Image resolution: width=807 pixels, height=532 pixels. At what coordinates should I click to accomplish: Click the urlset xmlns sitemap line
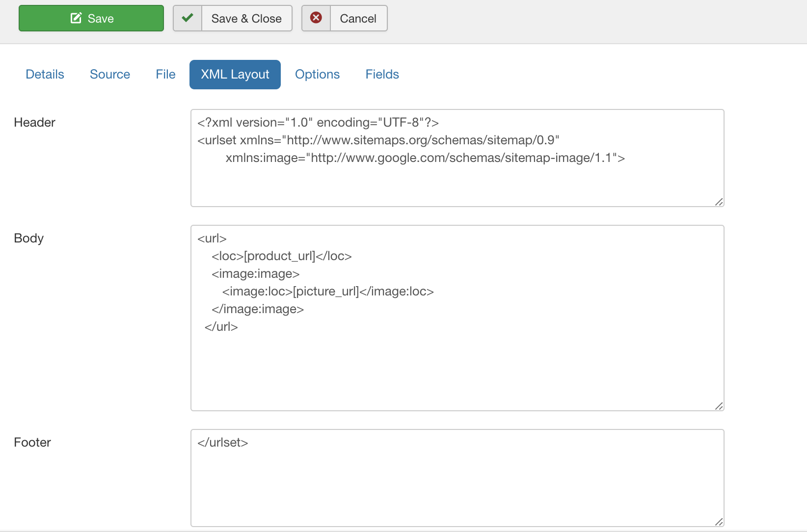click(378, 140)
